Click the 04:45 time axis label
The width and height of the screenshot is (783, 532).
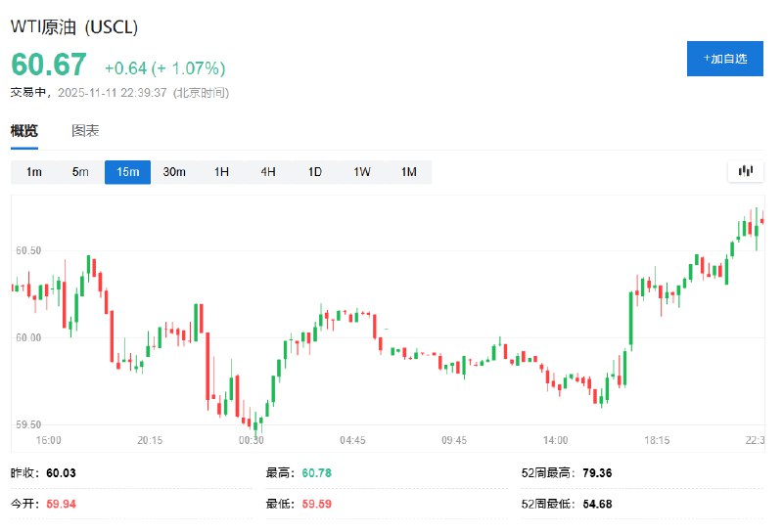352,440
